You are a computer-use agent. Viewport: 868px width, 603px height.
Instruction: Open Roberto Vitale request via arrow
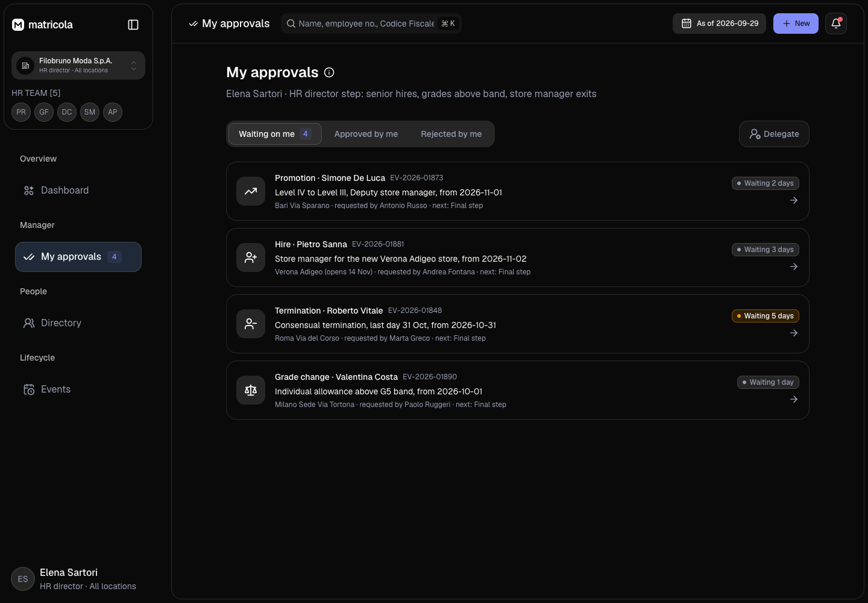coord(794,333)
